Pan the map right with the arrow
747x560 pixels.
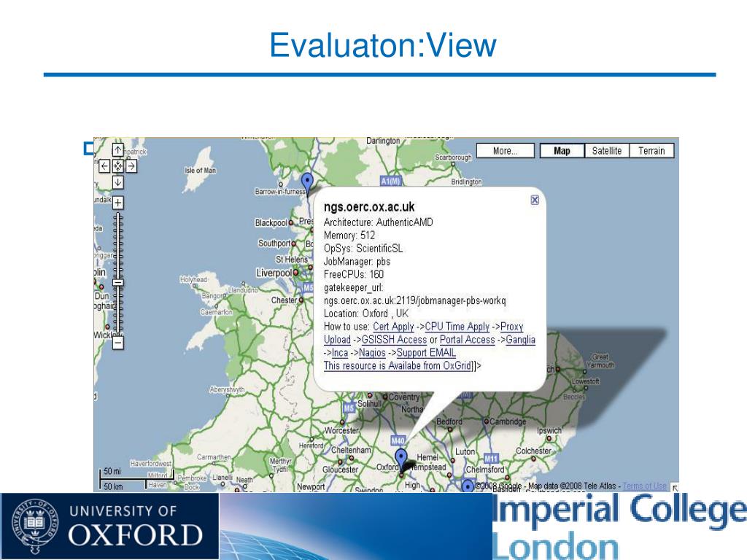(131, 166)
